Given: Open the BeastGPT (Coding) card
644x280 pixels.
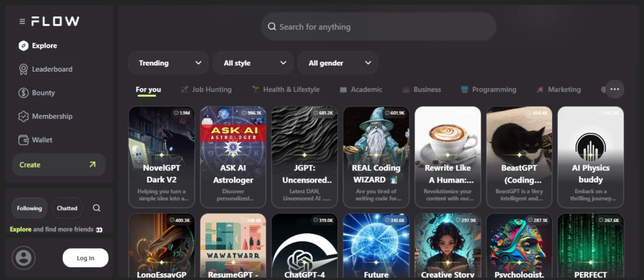Looking at the screenshot, I should tap(519, 157).
